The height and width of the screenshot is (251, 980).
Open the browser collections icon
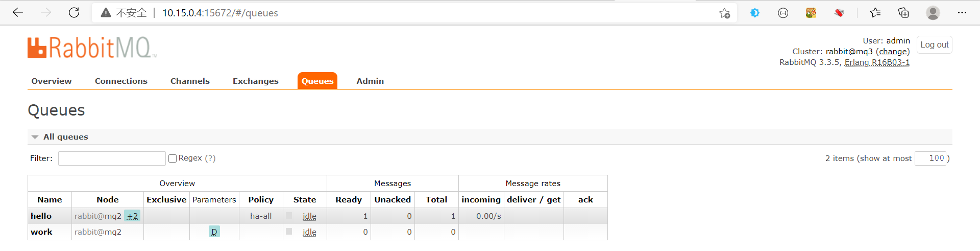point(903,13)
